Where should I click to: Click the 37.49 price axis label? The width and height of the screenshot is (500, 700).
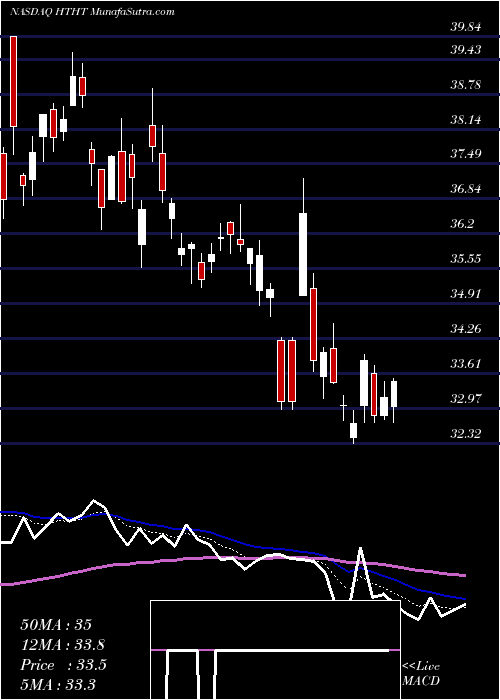(466, 154)
